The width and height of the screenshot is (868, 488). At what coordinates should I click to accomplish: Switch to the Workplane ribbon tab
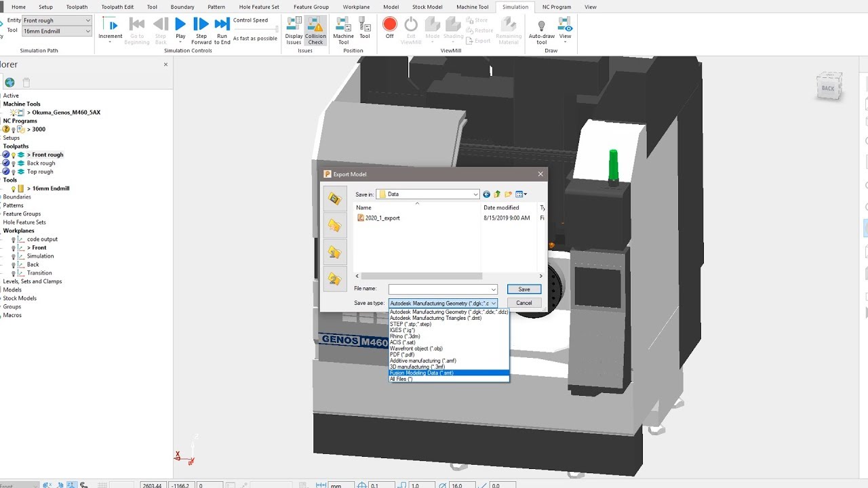click(x=356, y=7)
